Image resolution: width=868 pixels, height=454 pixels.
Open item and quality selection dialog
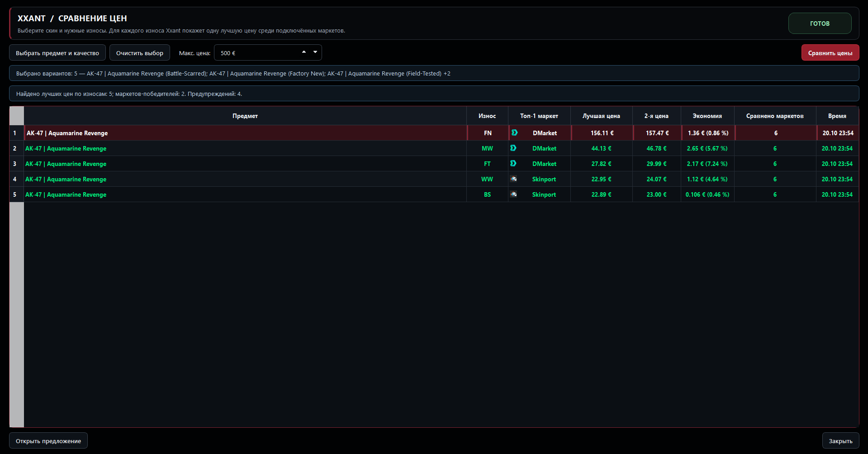[57, 53]
